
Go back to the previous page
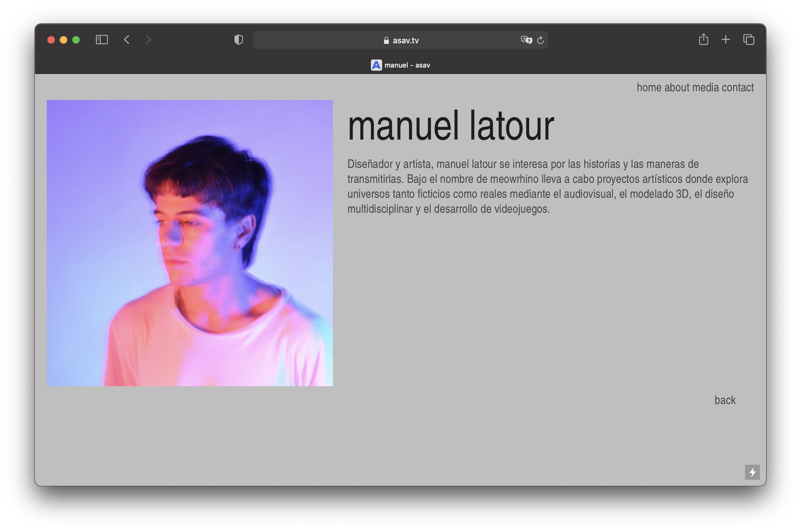[126, 40]
